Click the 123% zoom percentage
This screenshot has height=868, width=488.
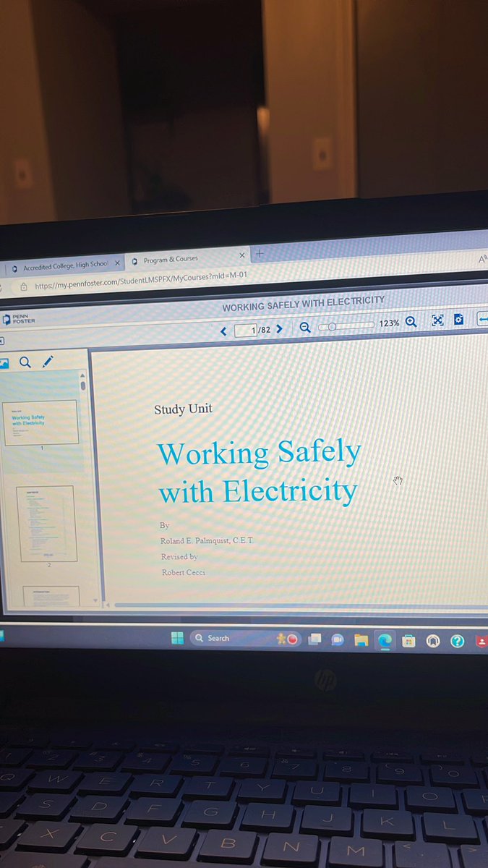pos(389,323)
